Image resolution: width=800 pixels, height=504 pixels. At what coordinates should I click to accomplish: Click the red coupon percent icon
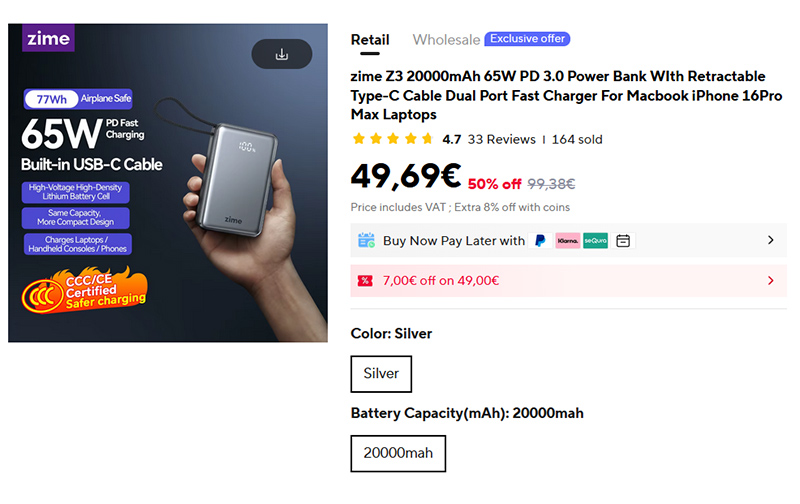(365, 281)
